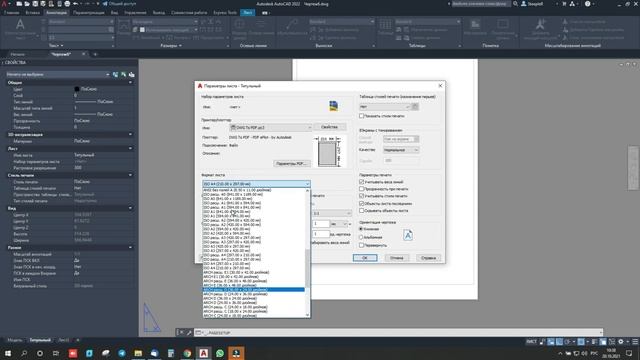Switch to the Параметризация ribbon tab
The image size is (640, 360).
point(89,13)
